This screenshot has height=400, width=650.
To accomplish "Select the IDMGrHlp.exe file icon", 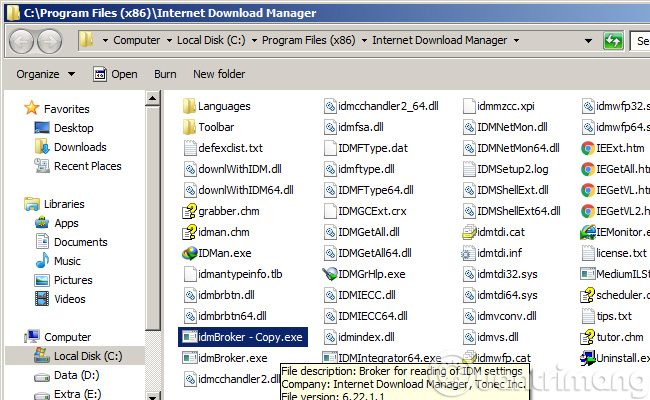I will tap(330, 274).
